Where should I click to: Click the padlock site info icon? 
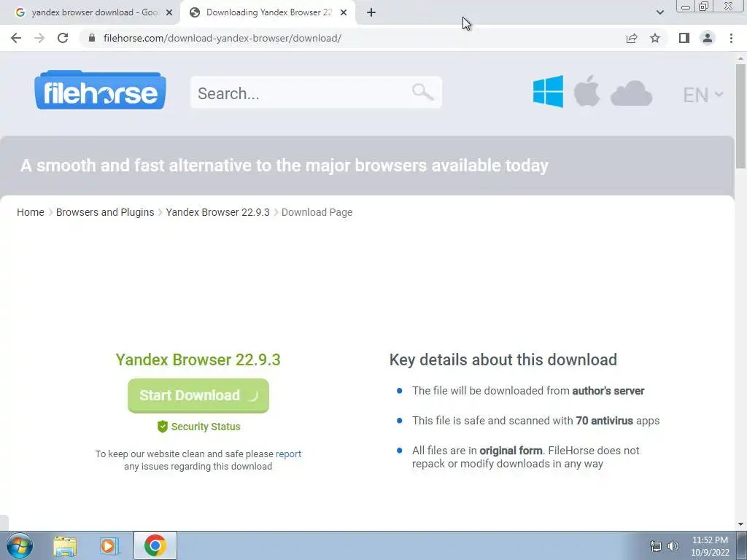(x=92, y=38)
